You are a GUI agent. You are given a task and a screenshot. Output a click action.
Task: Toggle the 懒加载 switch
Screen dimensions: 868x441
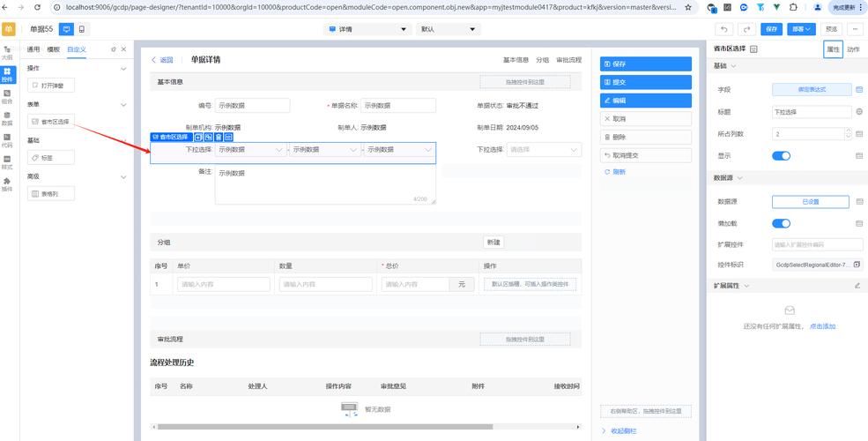click(781, 223)
